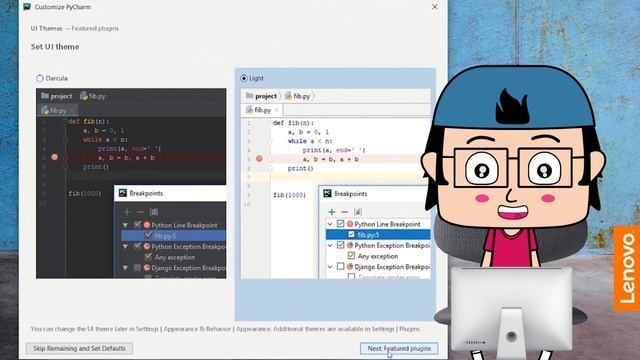Go to Next: Featured plugins
Viewport: 640px width, 360px height.
click(399, 348)
